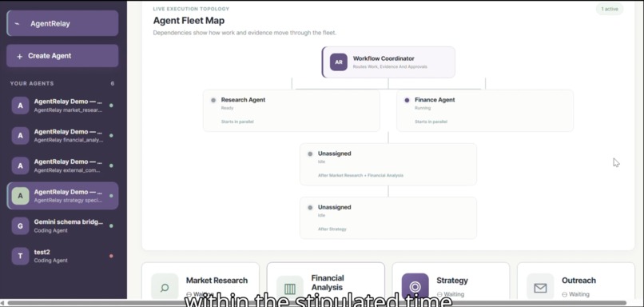The image size is (644, 307).
Task: Click the Market Research magnifier icon
Action: tap(165, 287)
